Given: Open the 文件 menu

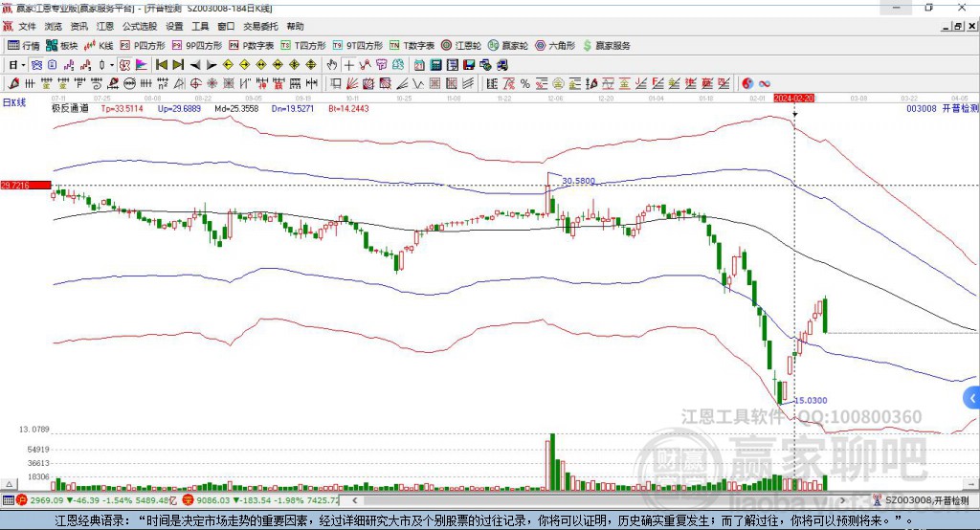Looking at the screenshot, I should [x=27, y=26].
